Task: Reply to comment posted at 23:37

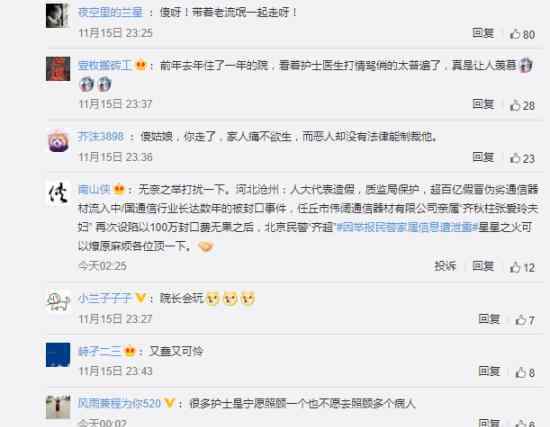Action: coord(483,104)
